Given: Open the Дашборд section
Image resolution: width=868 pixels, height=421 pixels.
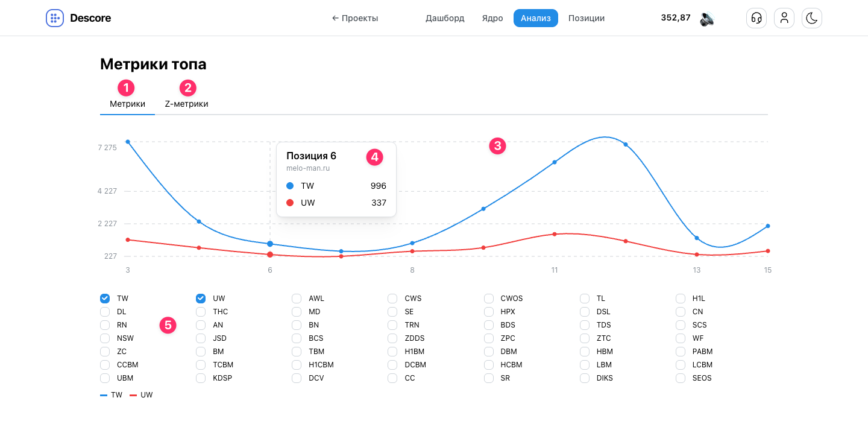Looking at the screenshot, I should [x=445, y=18].
